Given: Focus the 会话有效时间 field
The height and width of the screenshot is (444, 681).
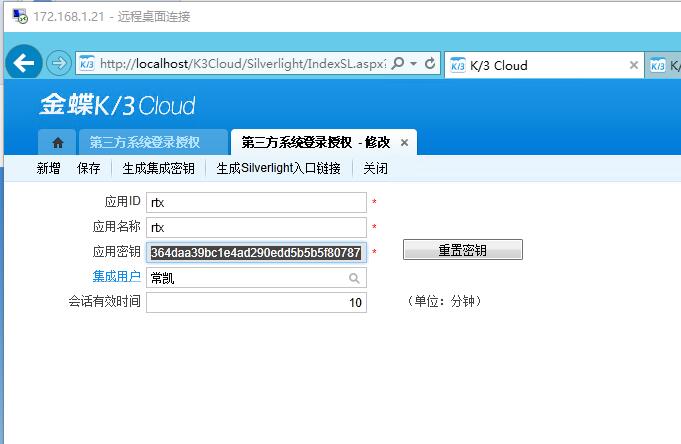Looking at the screenshot, I should tap(256, 302).
